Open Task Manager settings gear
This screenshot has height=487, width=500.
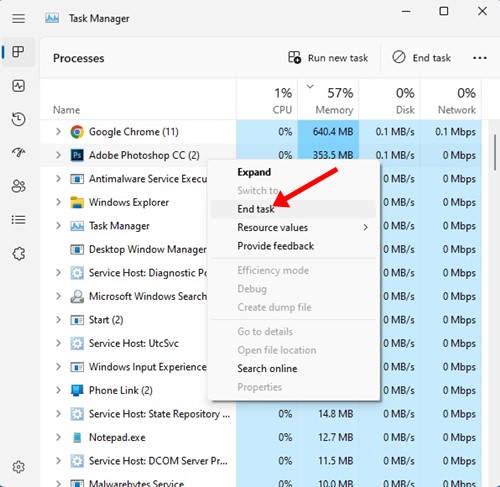(x=18, y=467)
